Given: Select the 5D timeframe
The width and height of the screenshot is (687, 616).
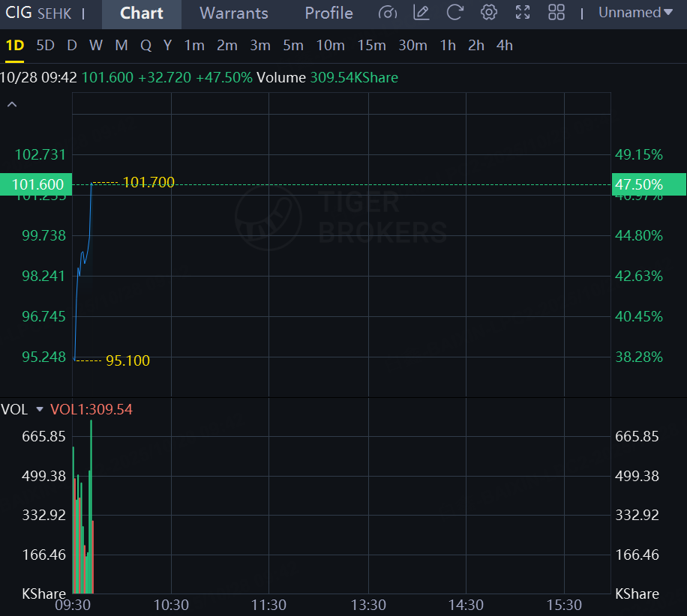Looking at the screenshot, I should (x=45, y=45).
